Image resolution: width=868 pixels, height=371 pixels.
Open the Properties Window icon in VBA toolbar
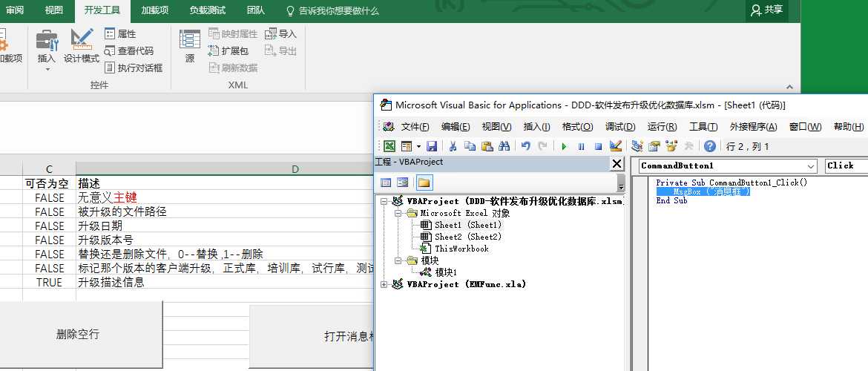(x=654, y=146)
